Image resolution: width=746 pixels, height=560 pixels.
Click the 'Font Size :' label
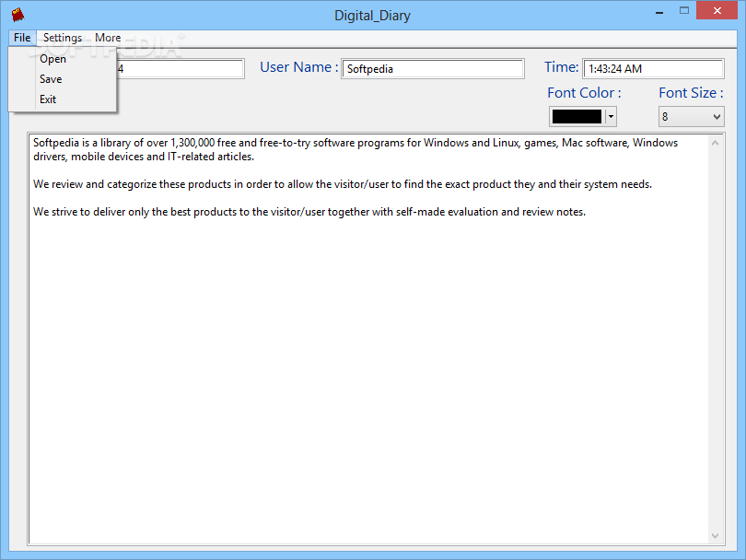coord(691,93)
